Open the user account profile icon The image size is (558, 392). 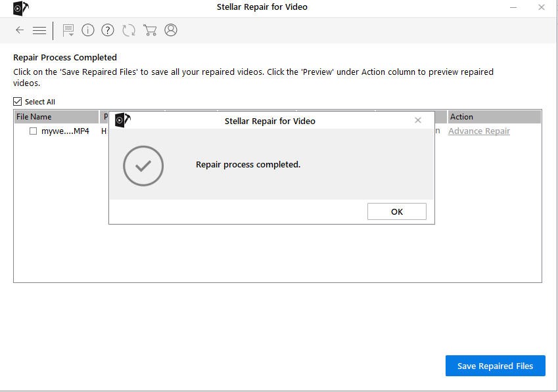point(171,30)
